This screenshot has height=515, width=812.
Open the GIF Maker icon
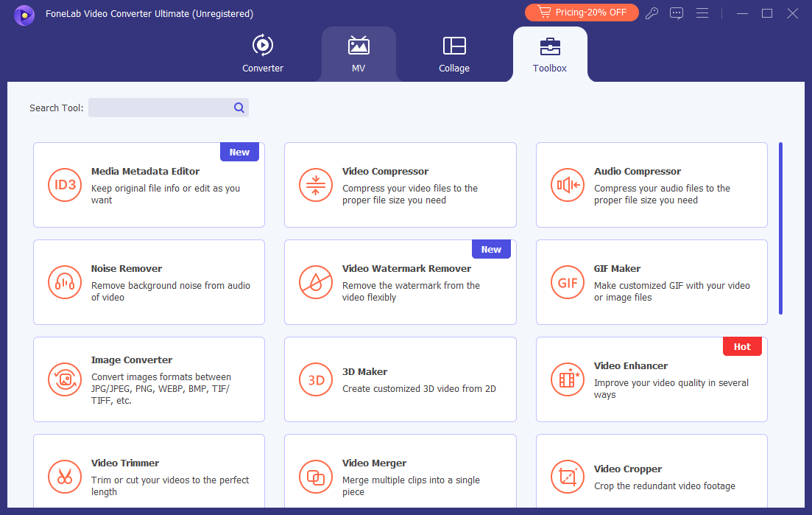coord(567,282)
